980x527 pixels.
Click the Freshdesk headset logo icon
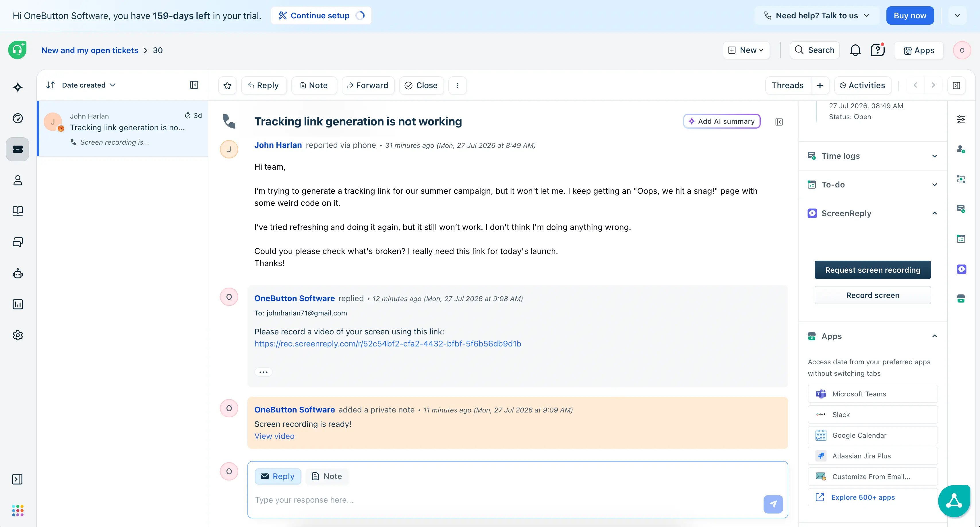[x=18, y=50]
